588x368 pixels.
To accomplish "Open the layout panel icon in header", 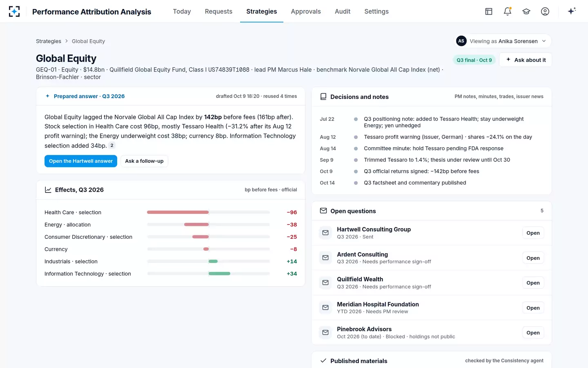I will tap(489, 11).
